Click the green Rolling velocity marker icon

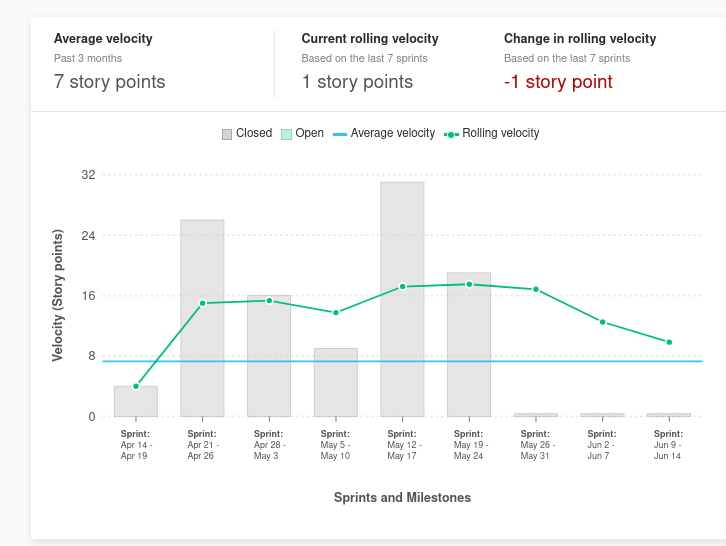pyautogui.click(x=451, y=134)
